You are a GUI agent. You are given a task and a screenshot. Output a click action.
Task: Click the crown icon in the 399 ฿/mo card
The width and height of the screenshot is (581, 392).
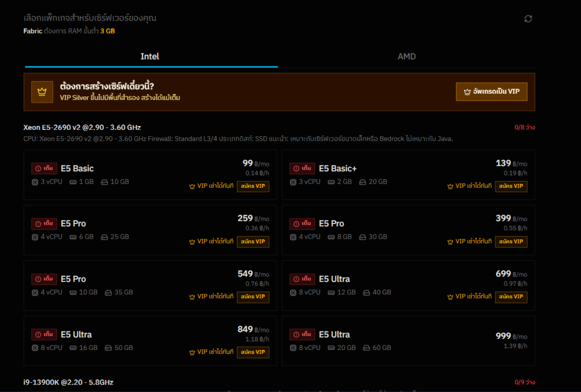(x=450, y=242)
